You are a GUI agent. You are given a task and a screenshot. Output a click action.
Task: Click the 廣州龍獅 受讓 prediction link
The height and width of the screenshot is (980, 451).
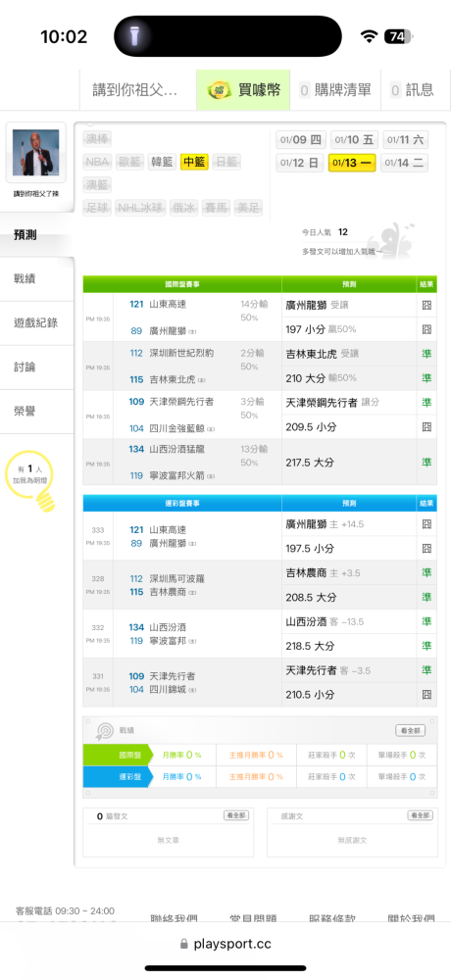click(316, 305)
